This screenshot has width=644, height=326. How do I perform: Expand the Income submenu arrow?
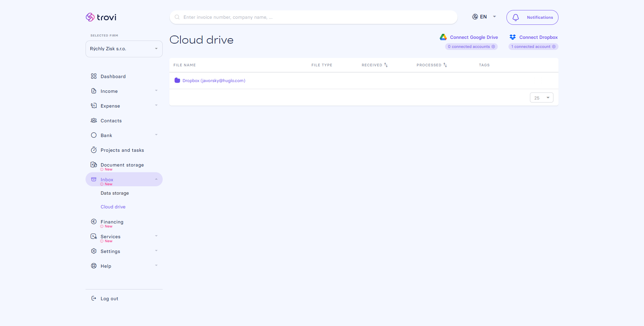pyautogui.click(x=156, y=91)
